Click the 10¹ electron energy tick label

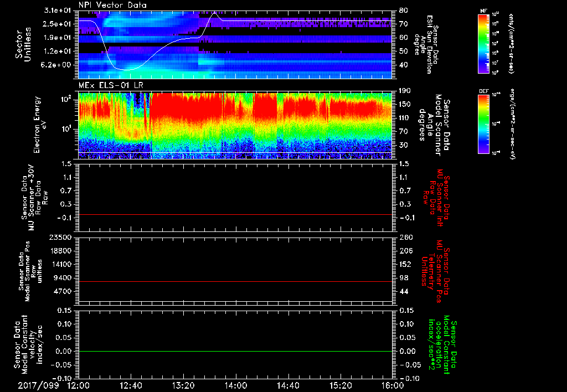66,129
